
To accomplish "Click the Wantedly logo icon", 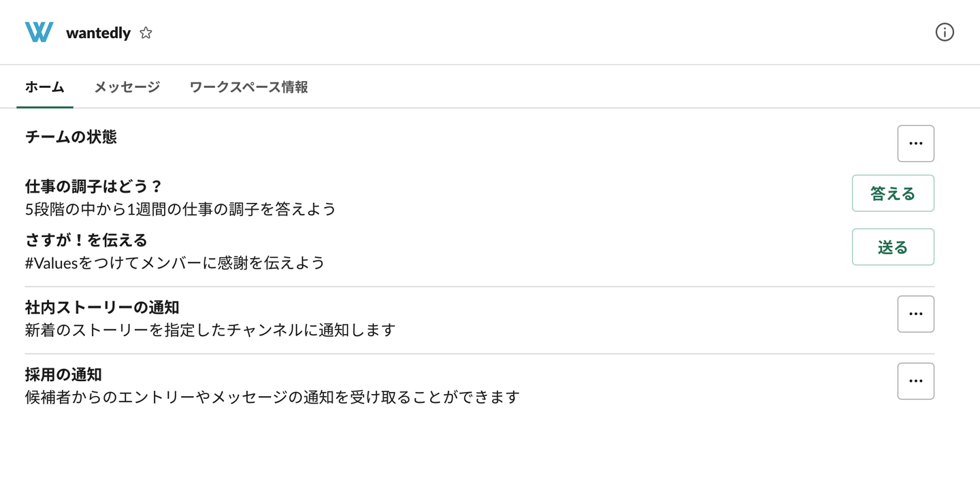I will 39,32.
